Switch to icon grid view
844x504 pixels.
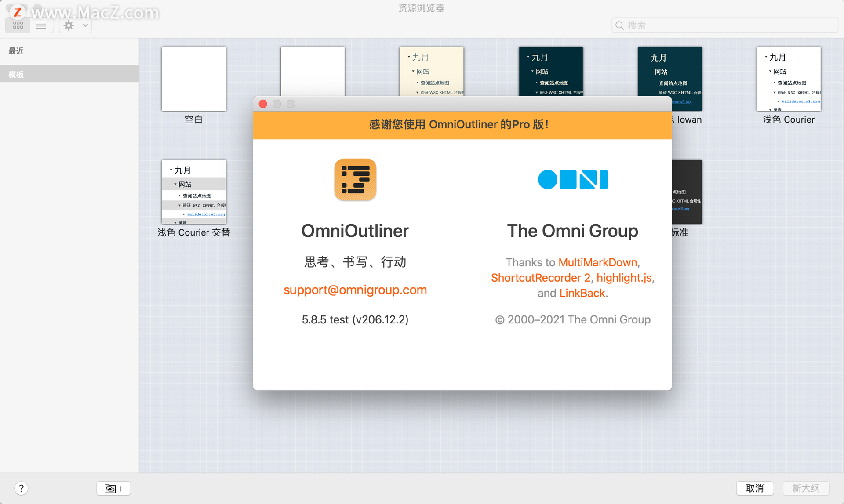click(18, 25)
